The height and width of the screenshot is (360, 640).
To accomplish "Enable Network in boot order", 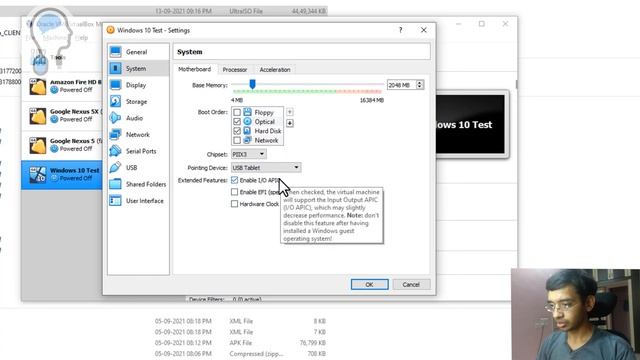I will [237, 140].
